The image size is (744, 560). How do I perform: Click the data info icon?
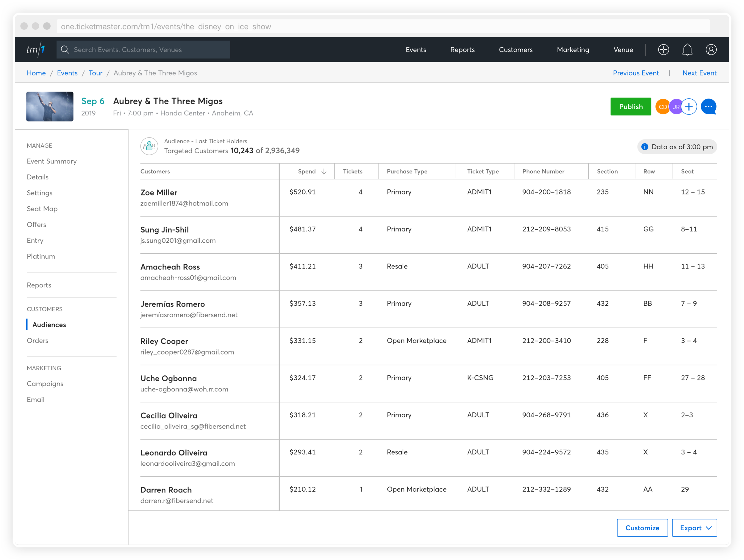[644, 147]
